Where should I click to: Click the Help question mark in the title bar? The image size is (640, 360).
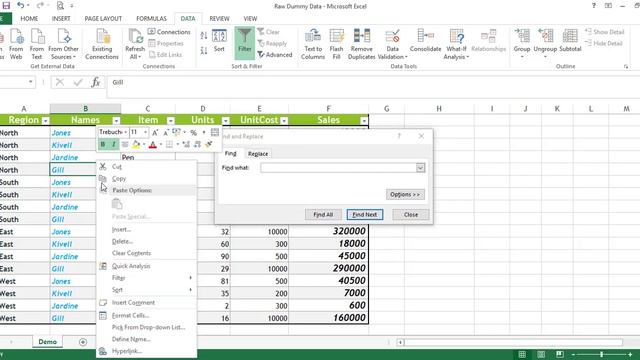pos(593,6)
